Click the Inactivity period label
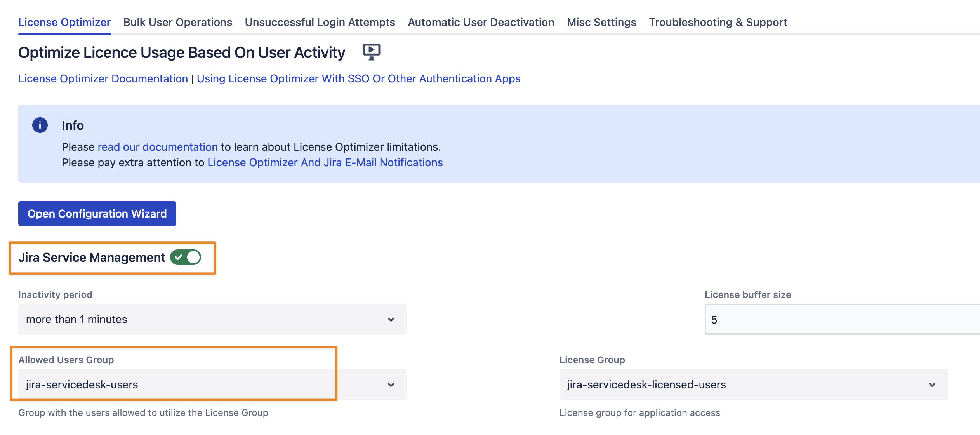This screenshot has width=980, height=435. pos(55,294)
